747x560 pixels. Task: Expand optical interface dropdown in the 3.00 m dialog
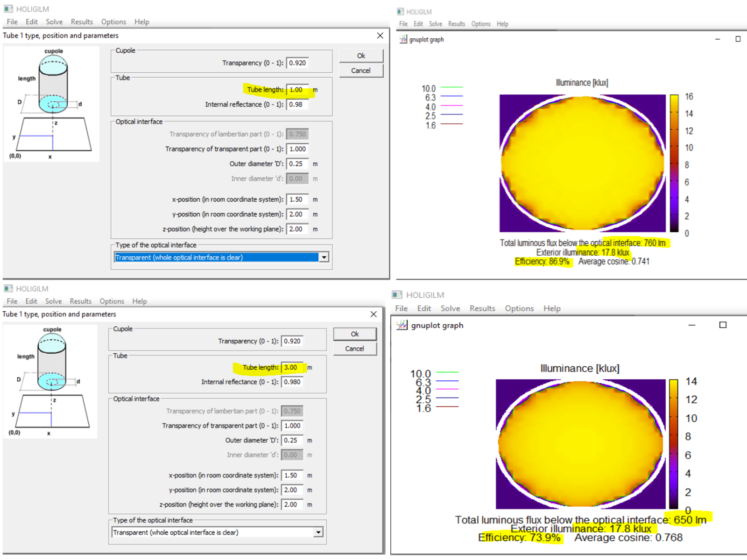(318, 532)
